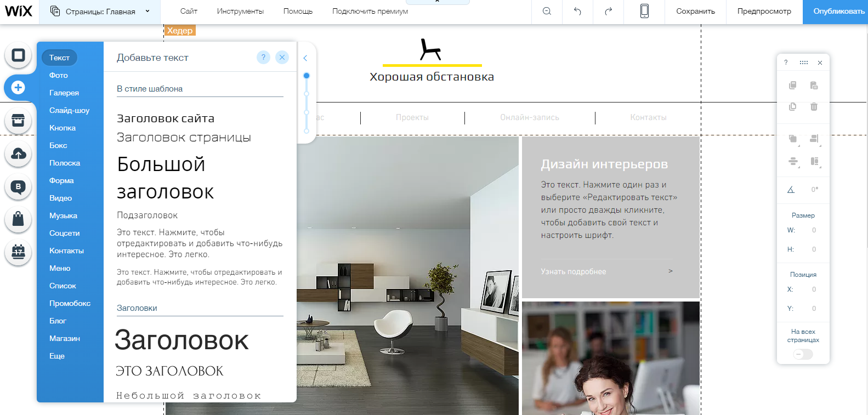Click the Delete trash icon
The width and height of the screenshot is (868, 415).
[814, 106]
